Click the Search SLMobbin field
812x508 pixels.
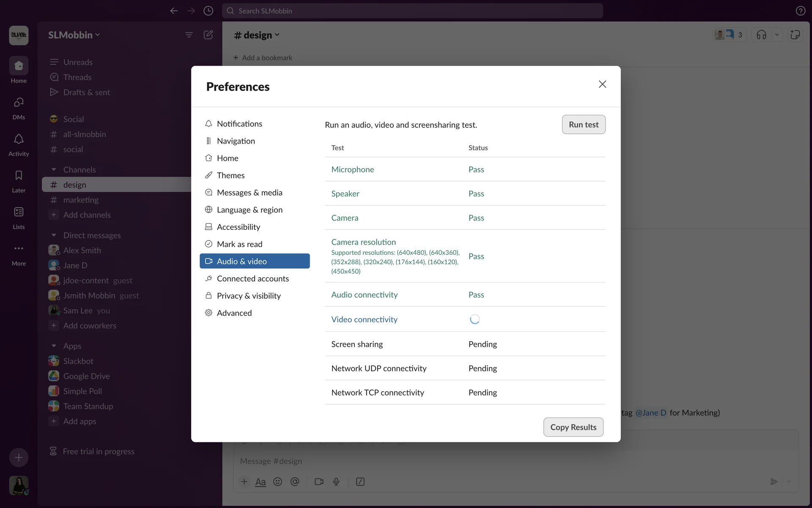coord(412,11)
